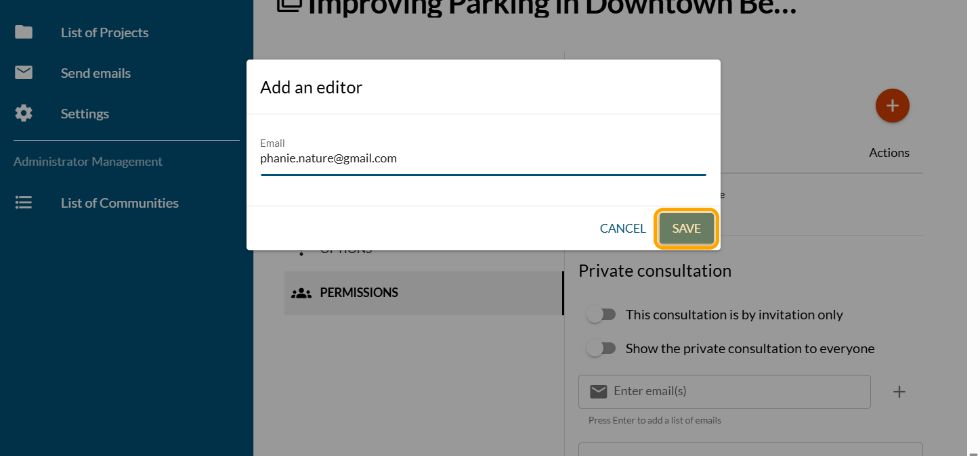The height and width of the screenshot is (456, 980).
Task: Click the plus icon next to Enter email(s)
Action: (x=899, y=392)
